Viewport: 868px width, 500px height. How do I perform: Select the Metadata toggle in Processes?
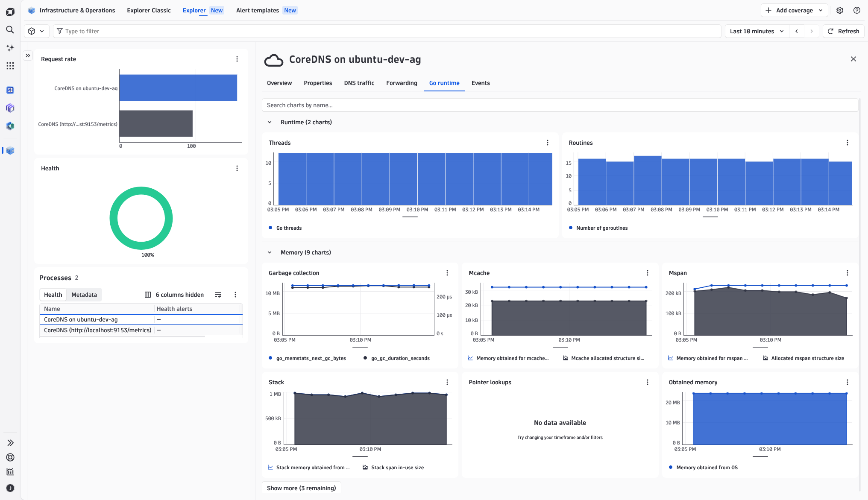84,295
